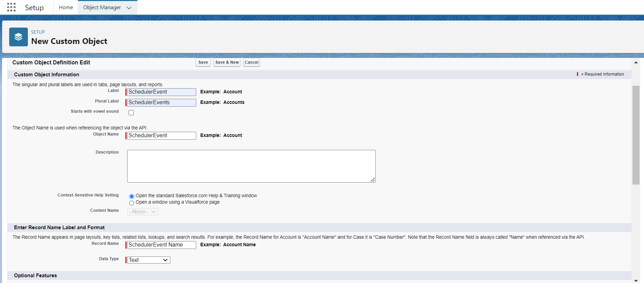The width and height of the screenshot is (644, 283).
Task: Go to the Home tab
Action: click(x=66, y=7)
